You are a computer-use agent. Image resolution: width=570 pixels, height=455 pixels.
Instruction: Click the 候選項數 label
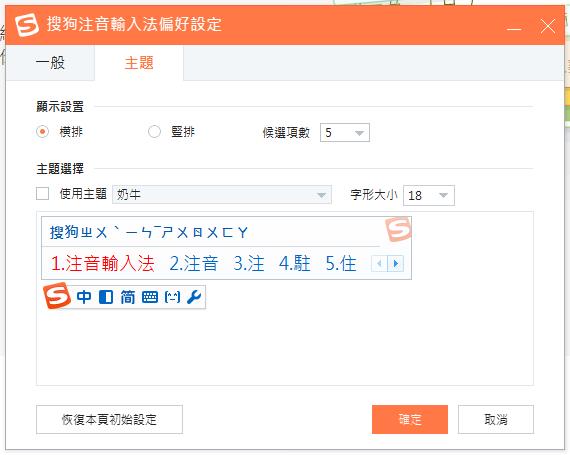click(x=286, y=133)
